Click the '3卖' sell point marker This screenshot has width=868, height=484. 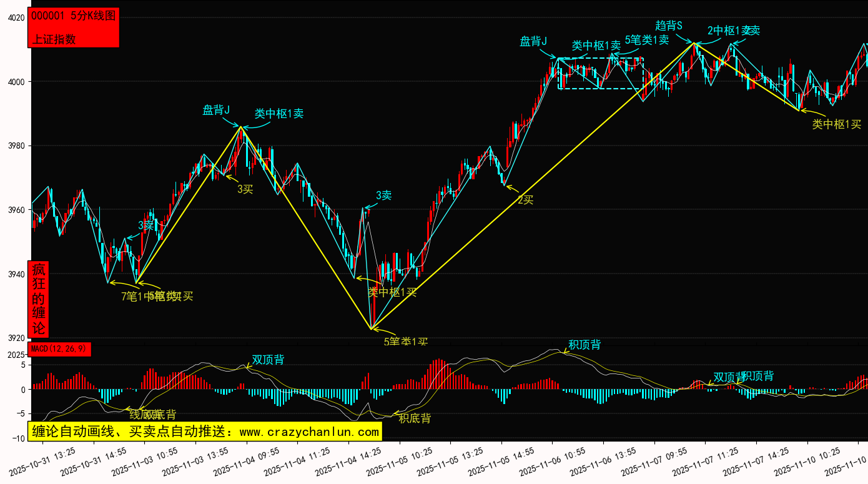[383, 195]
